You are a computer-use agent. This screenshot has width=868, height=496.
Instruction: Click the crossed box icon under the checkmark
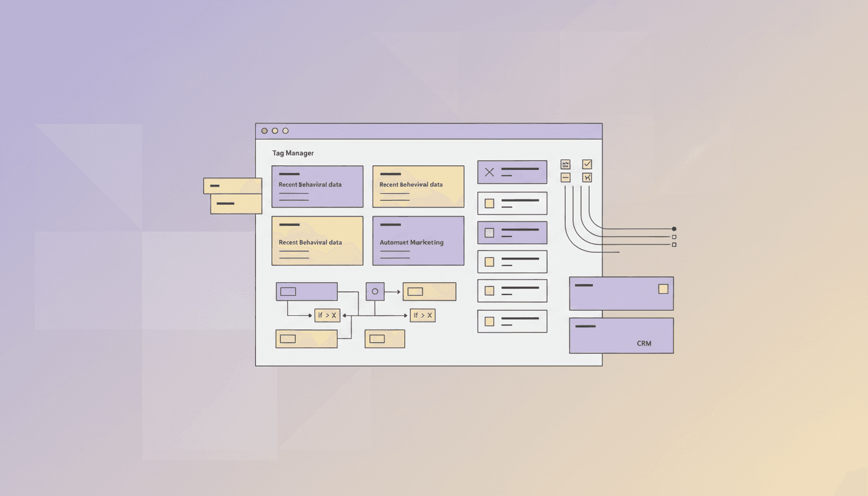tap(586, 178)
